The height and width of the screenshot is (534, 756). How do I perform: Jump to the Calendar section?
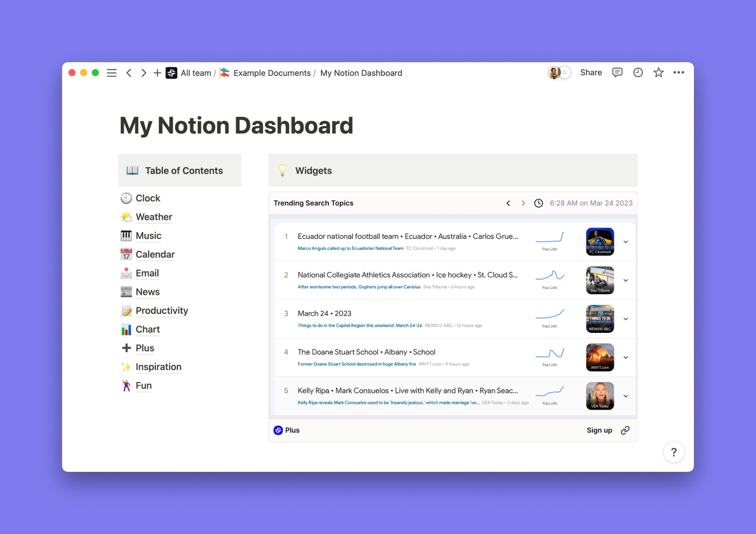click(155, 254)
